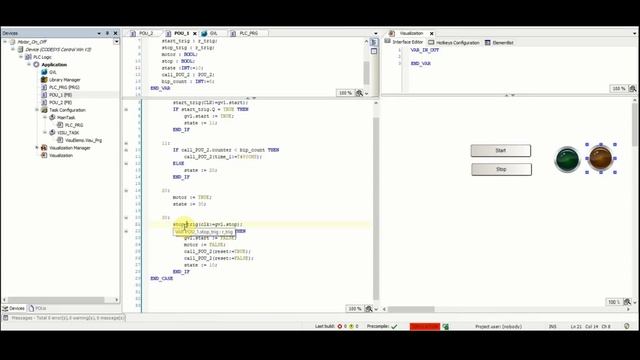Click the declaration editor zoom magnifier icon
The width and height of the screenshot is (640, 360).
[359, 93]
